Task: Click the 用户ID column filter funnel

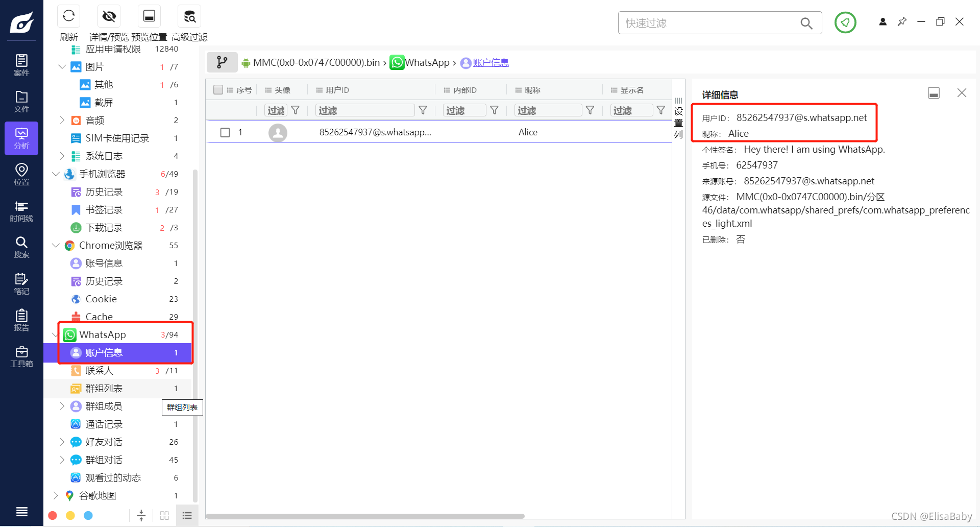Action: click(x=423, y=110)
